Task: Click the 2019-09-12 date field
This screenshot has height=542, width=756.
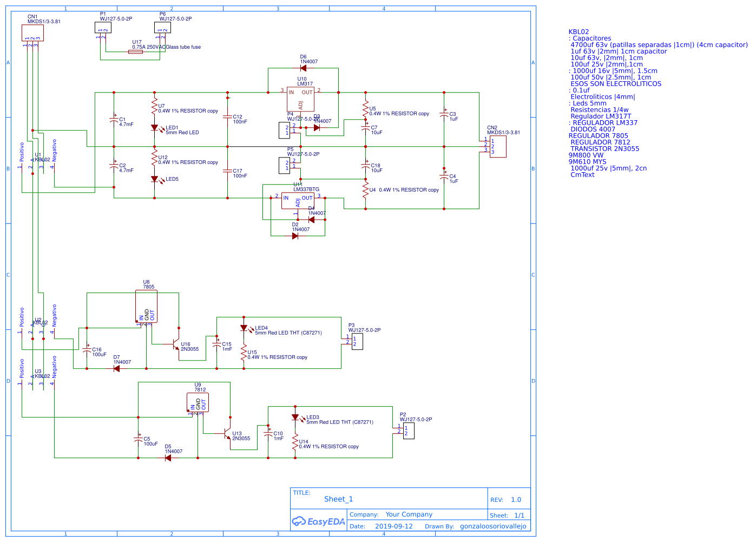Action: point(393,526)
